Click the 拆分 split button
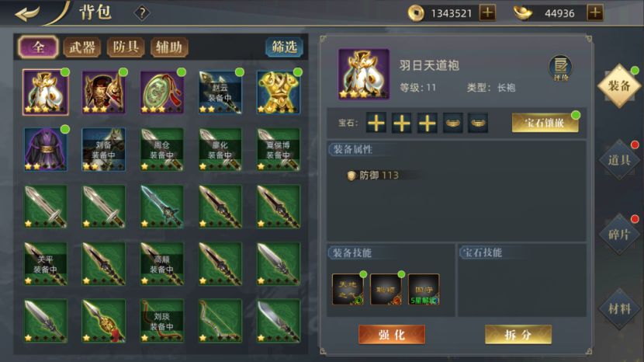Screen dimensions: 644x362 point(518,335)
